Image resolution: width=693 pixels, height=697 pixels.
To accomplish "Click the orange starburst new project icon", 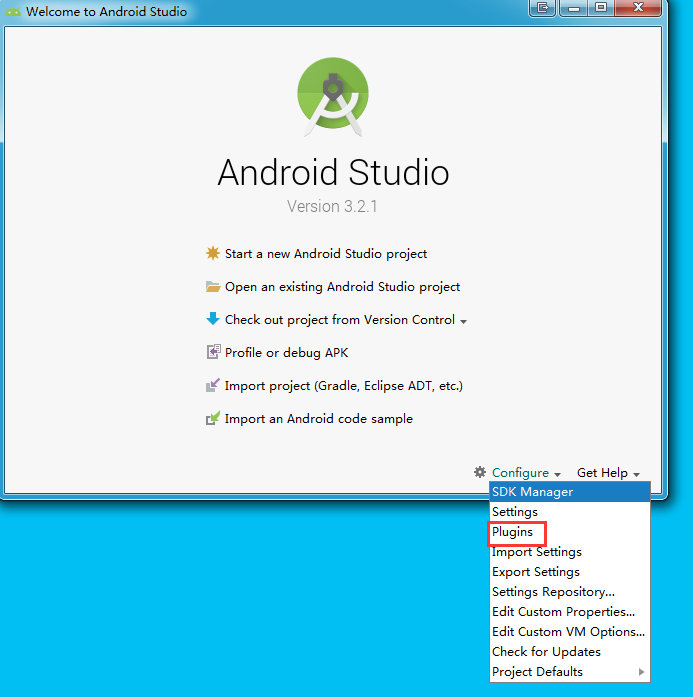I will [x=212, y=253].
